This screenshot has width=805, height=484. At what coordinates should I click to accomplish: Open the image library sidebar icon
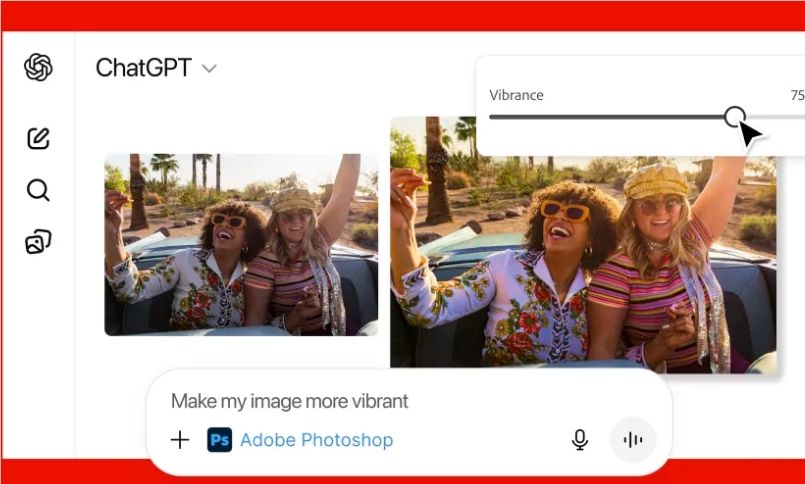(38, 241)
